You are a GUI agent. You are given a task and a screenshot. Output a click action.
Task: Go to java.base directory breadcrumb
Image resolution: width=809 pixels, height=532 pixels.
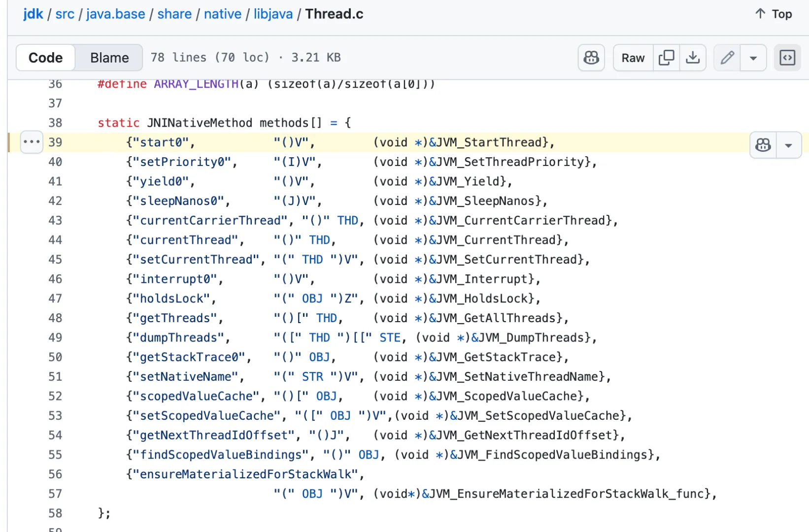(x=116, y=14)
